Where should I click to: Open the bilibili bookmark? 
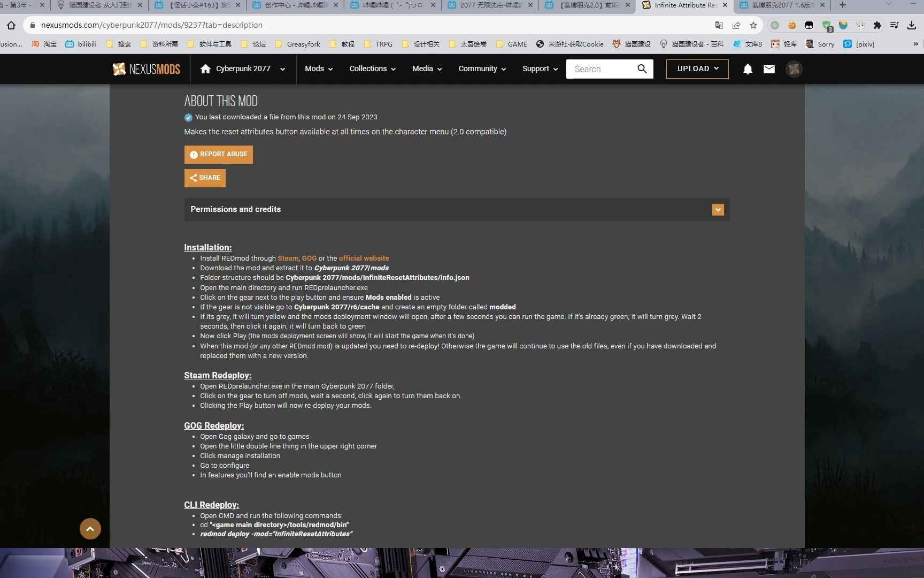coord(81,44)
